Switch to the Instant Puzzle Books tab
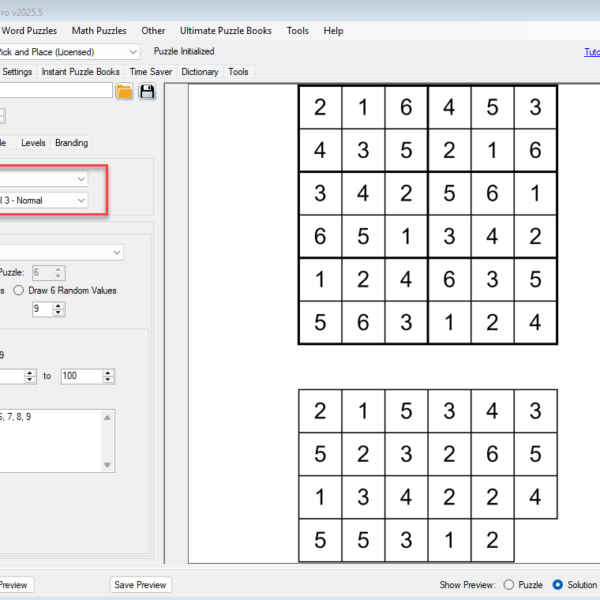Image resolution: width=600 pixels, height=600 pixels. tap(80, 72)
